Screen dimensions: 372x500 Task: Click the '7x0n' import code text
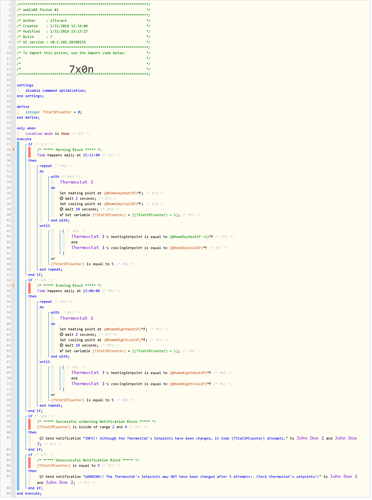point(81,69)
